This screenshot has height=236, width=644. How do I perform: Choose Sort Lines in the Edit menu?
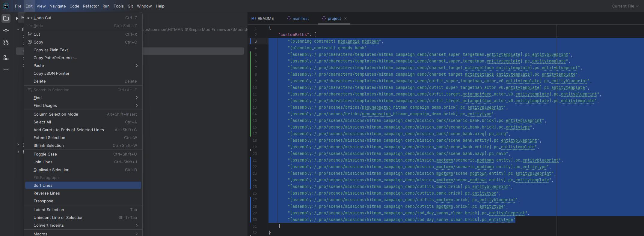(83, 185)
